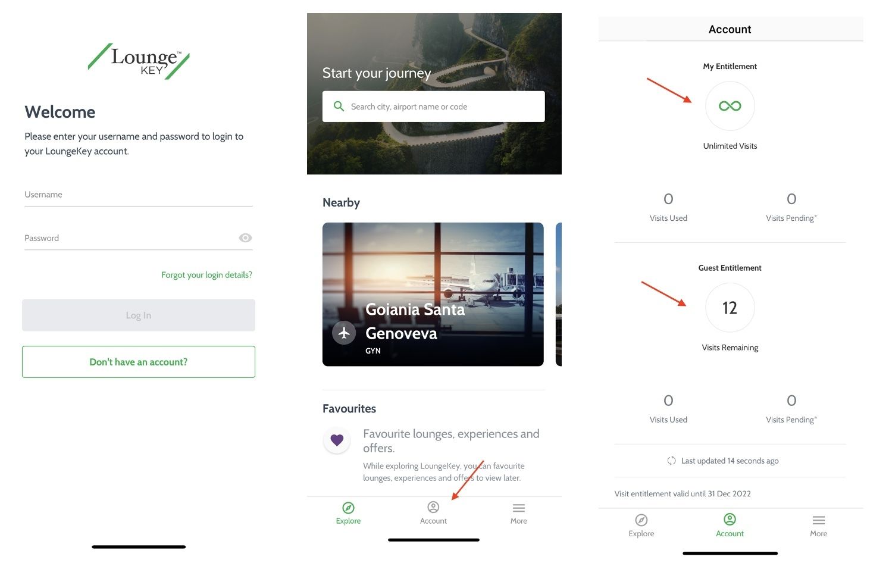The height and width of the screenshot is (588, 889).
Task: Tap the infinity Unlimited Visits icon
Action: [730, 106]
